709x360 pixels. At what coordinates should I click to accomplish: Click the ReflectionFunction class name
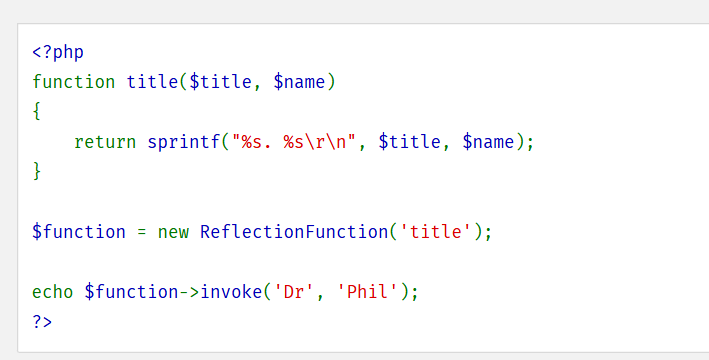coord(294,232)
